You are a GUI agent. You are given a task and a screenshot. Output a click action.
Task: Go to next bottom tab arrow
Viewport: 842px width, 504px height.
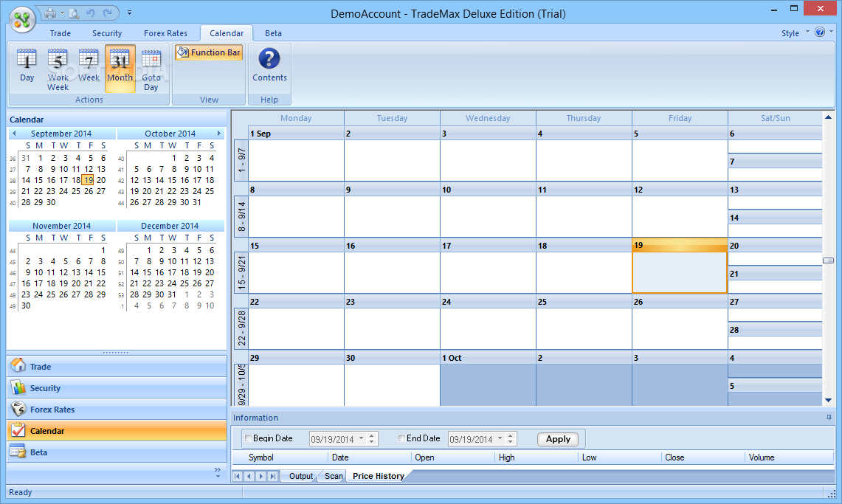tap(261, 476)
